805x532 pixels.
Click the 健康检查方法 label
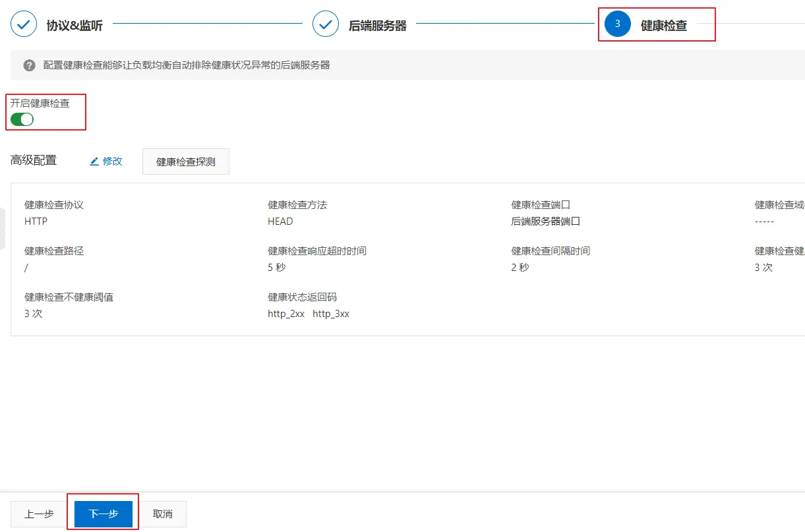point(297,205)
